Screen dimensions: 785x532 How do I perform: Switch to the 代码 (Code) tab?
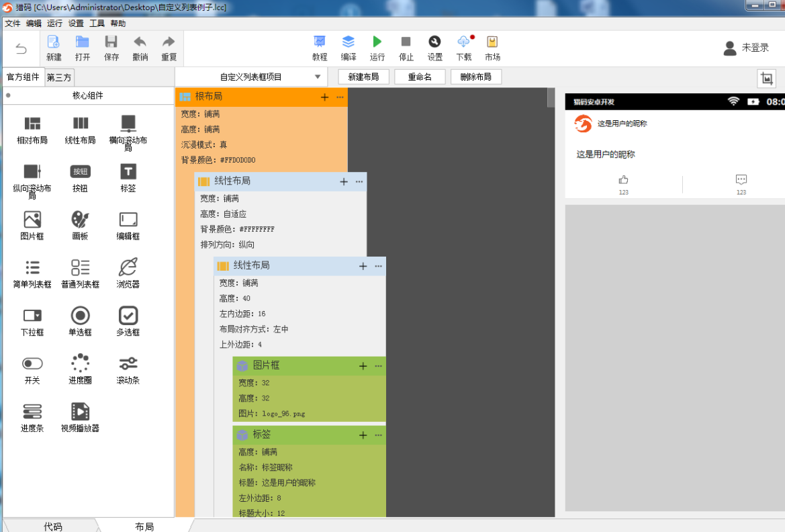53,526
